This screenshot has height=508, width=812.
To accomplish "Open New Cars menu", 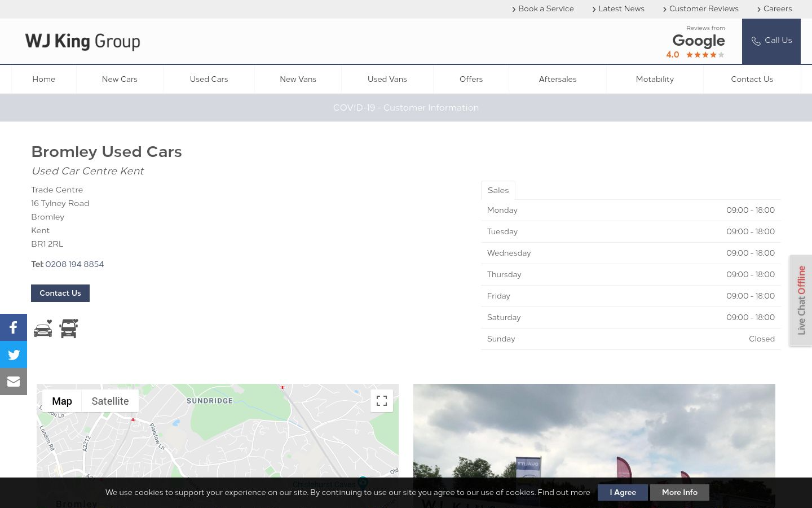I will (120, 79).
